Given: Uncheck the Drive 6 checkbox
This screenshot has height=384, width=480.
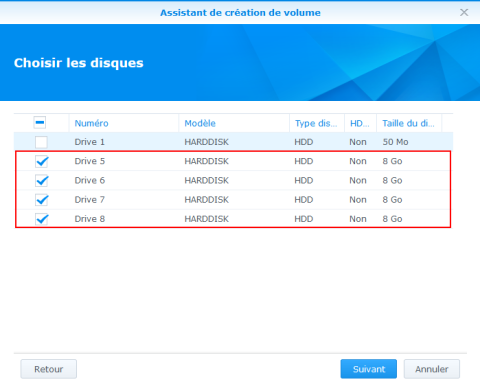Looking at the screenshot, I should click(x=42, y=181).
